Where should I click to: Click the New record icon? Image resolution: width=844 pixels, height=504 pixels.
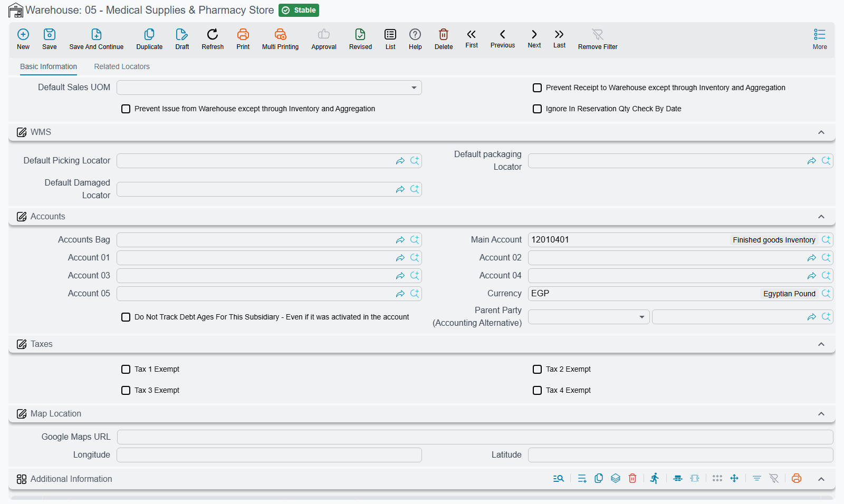tap(23, 35)
